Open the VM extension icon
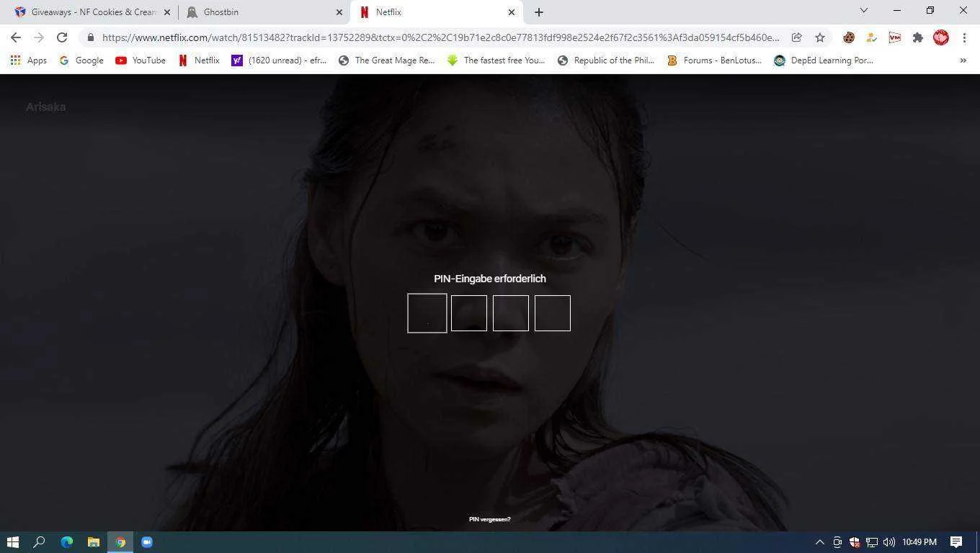Screen dimensions: 980x553 [x=895, y=37]
